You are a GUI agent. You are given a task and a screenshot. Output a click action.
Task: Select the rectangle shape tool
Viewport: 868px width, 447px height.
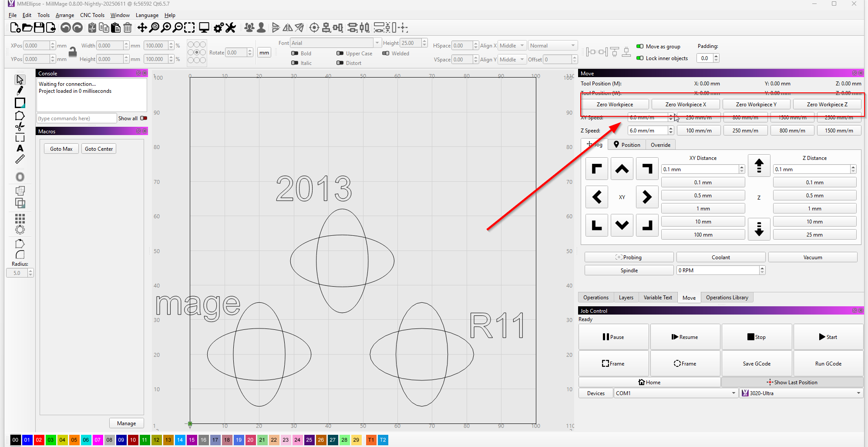click(x=20, y=103)
